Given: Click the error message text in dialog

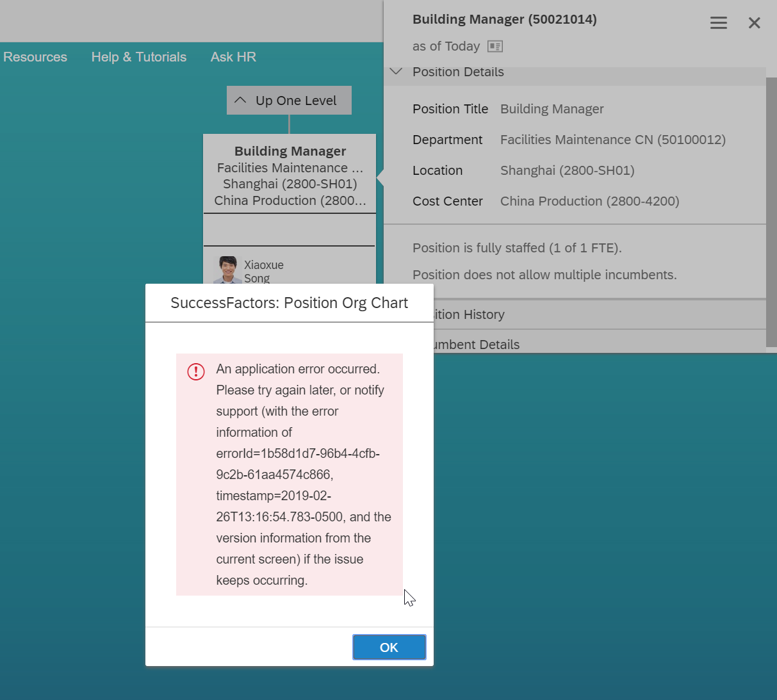Looking at the screenshot, I should click(x=304, y=475).
